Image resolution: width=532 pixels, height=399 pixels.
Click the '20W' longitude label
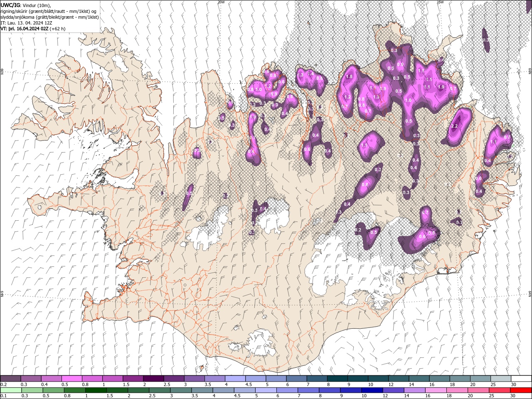click(221, 2)
